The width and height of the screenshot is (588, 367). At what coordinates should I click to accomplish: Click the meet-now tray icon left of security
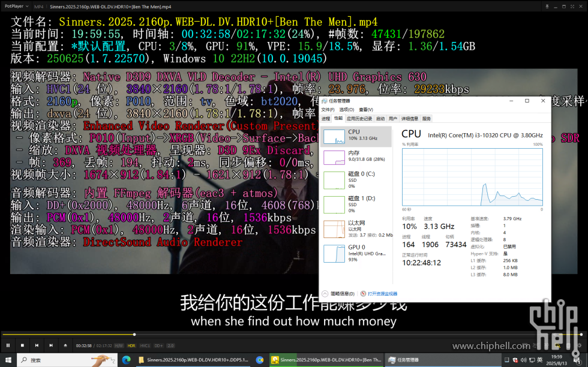(x=506, y=360)
